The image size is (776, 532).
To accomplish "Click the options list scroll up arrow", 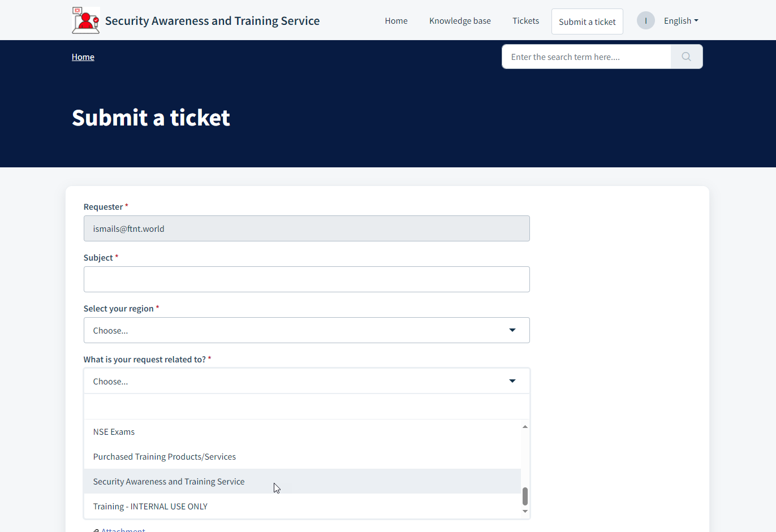I will (525, 426).
